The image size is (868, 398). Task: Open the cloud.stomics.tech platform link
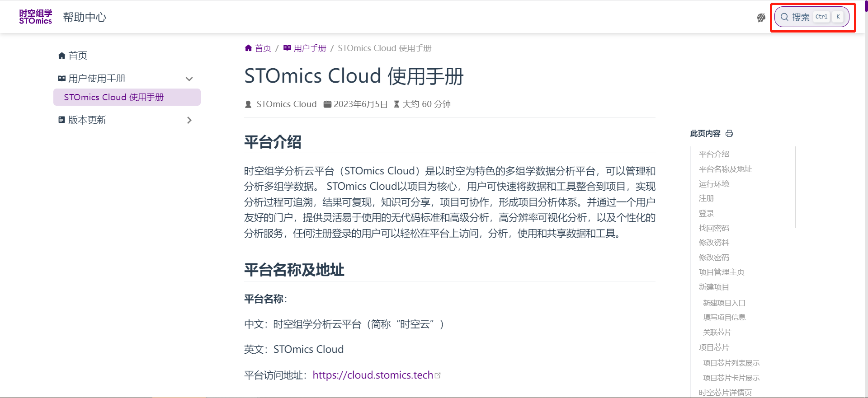[373, 375]
